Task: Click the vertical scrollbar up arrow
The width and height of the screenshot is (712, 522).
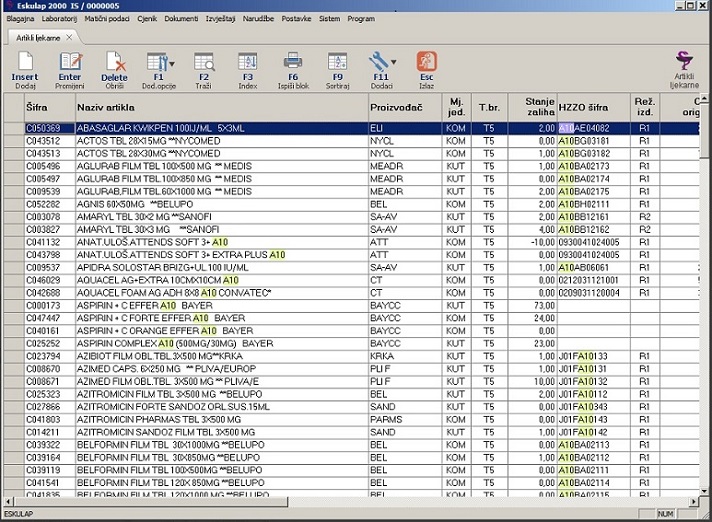Action: pyautogui.click(x=704, y=98)
